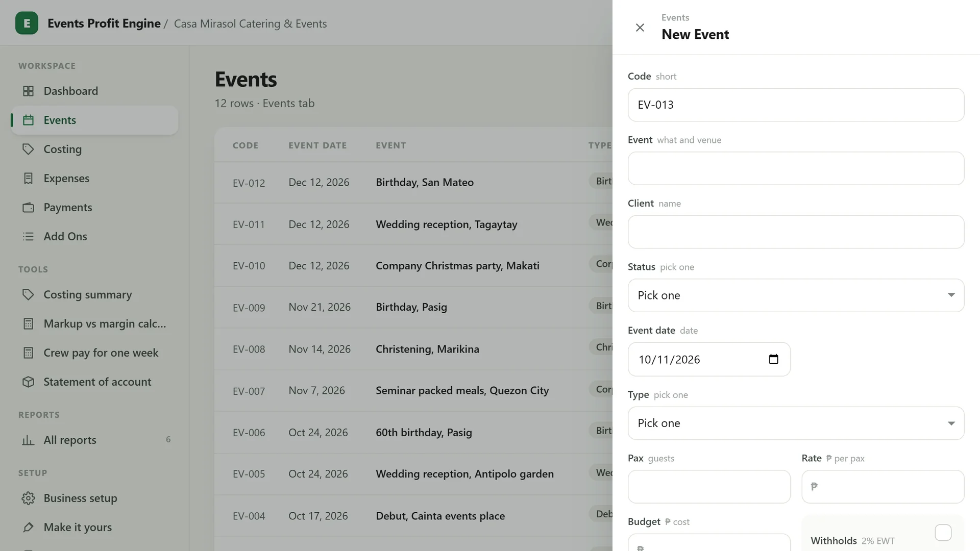The width and height of the screenshot is (980, 551).
Task: Click the Crew pay calculator icon
Action: point(29,353)
